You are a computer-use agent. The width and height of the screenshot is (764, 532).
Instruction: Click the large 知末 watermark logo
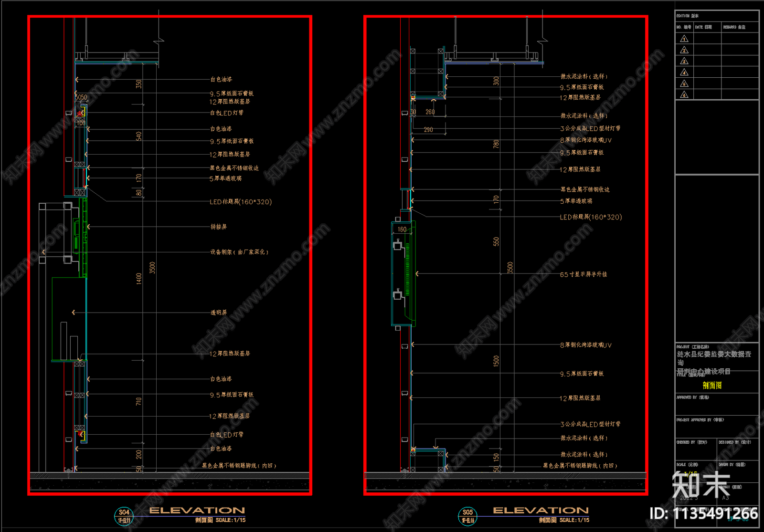point(701,484)
